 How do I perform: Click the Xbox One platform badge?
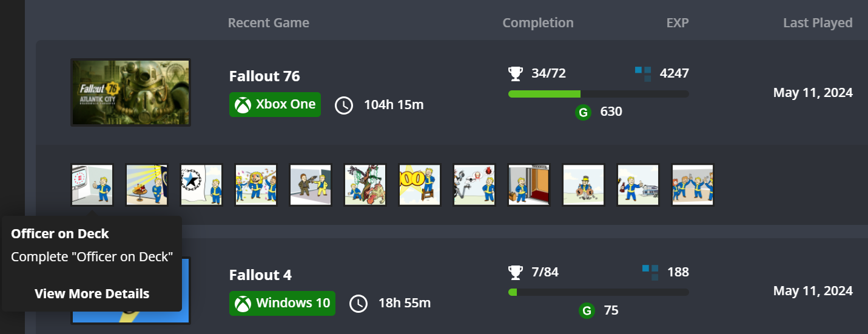pyautogui.click(x=275, y=104)
